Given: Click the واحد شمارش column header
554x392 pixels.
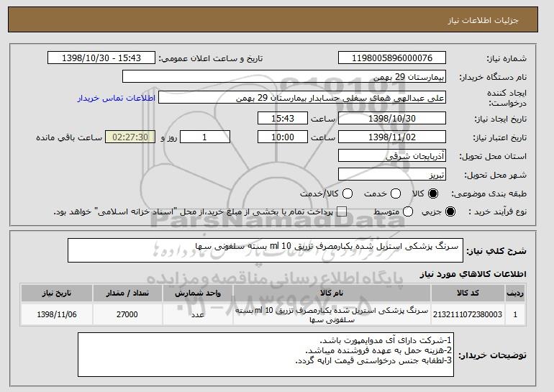Looking at the screenshot, I should [198, 293].
